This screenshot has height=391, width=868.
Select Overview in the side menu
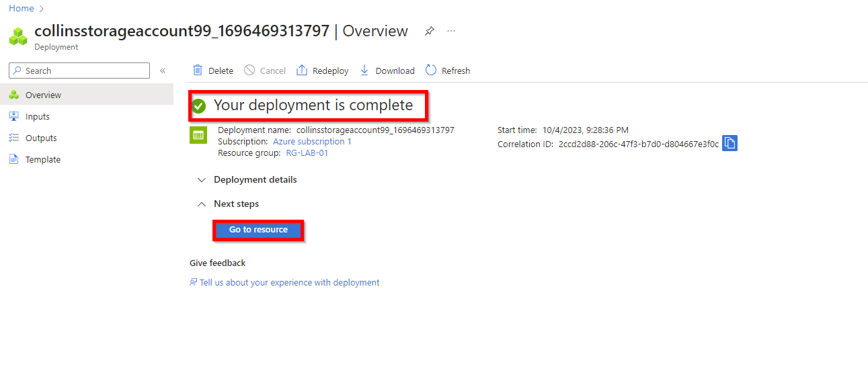point(87,95)
